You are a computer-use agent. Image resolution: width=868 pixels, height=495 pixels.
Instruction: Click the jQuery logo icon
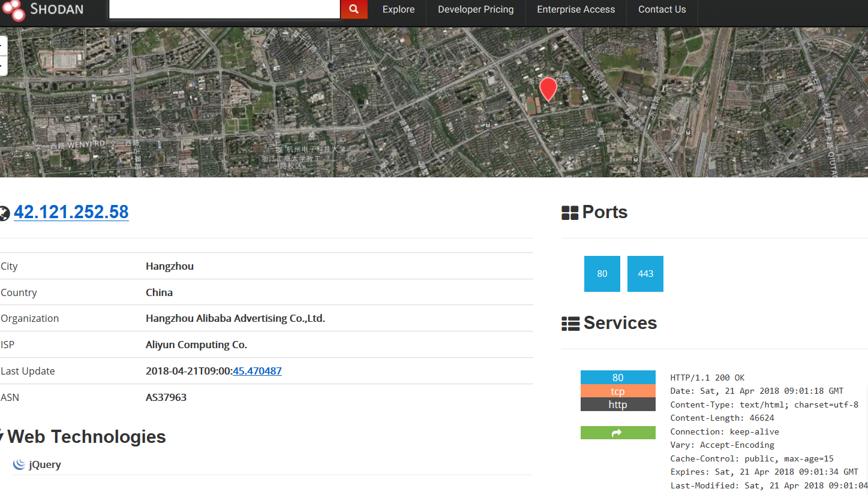(x=19, y=464)
